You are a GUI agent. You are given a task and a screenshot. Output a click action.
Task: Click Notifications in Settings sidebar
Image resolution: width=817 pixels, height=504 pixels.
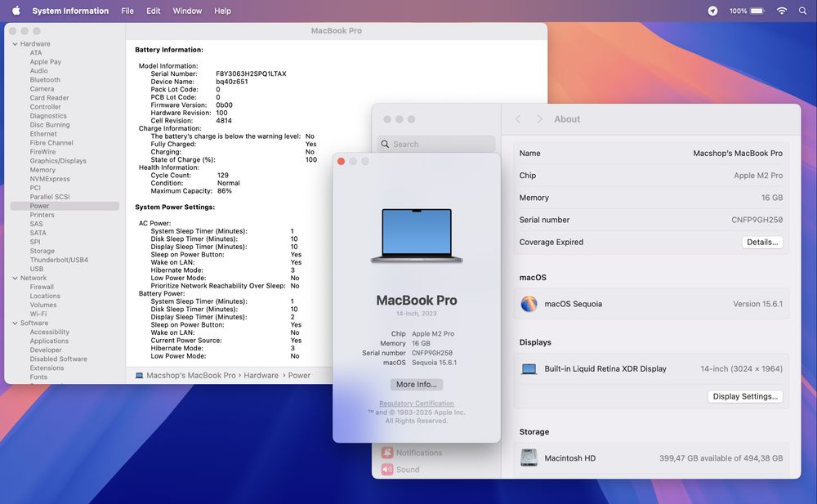point(419,453)
